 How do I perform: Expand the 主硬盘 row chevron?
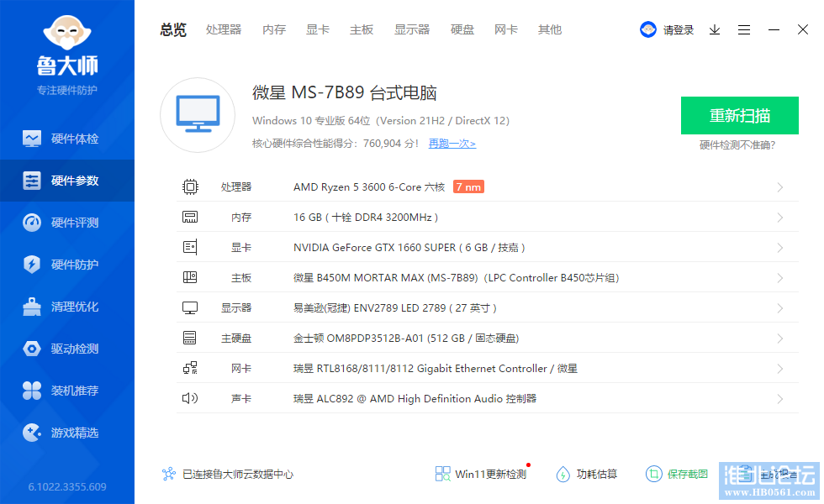pyautogui.click(x=780, y=339)
